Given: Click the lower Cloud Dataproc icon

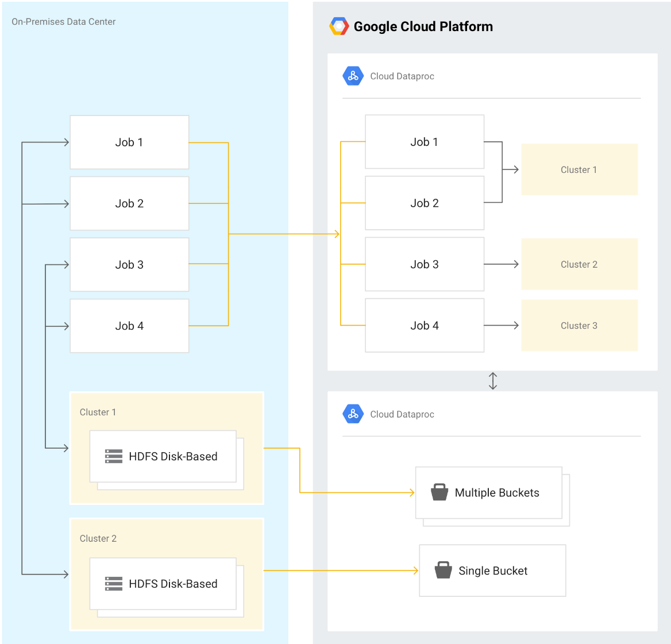Looking at the screenshot, I should (353, 414).
